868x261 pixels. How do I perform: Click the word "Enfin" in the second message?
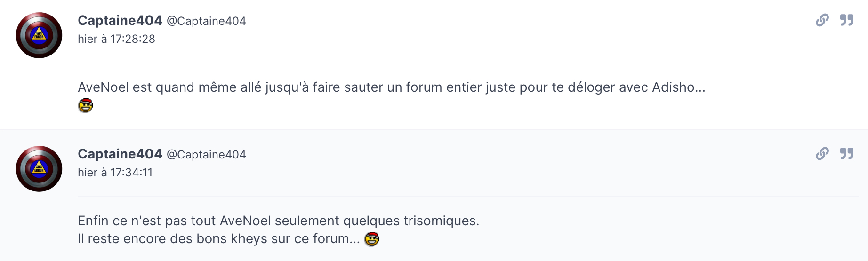[x=93, y=221]
